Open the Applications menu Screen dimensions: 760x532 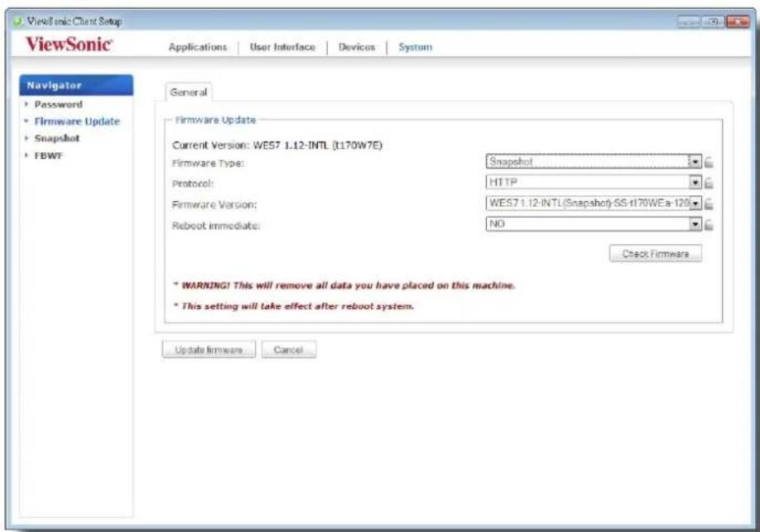198,47
